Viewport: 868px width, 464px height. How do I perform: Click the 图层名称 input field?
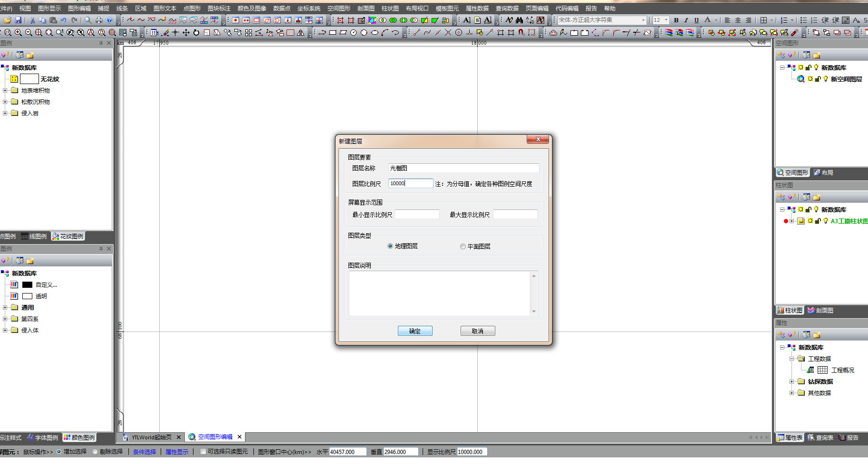pyautogui.click(x=463, y=168)
